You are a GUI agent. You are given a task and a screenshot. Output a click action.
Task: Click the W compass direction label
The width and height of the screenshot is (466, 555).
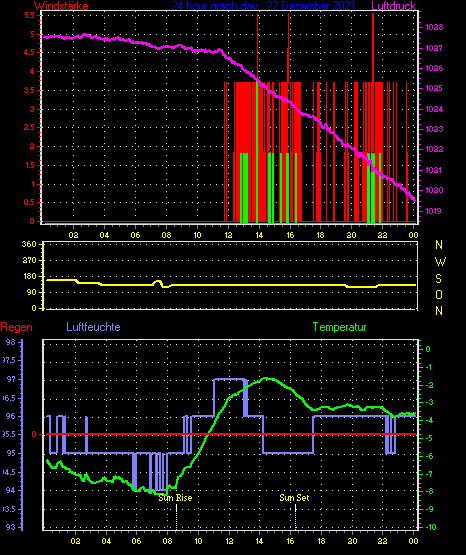440,262
